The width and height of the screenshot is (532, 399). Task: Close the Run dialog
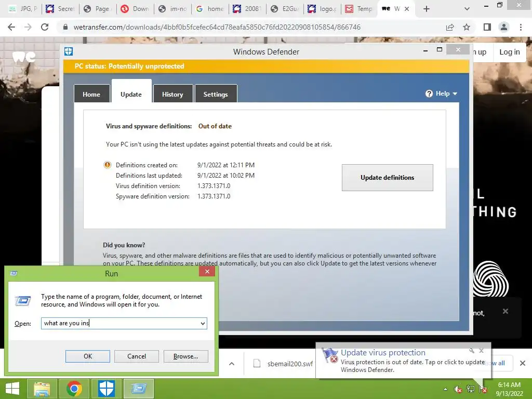point(207,271)
